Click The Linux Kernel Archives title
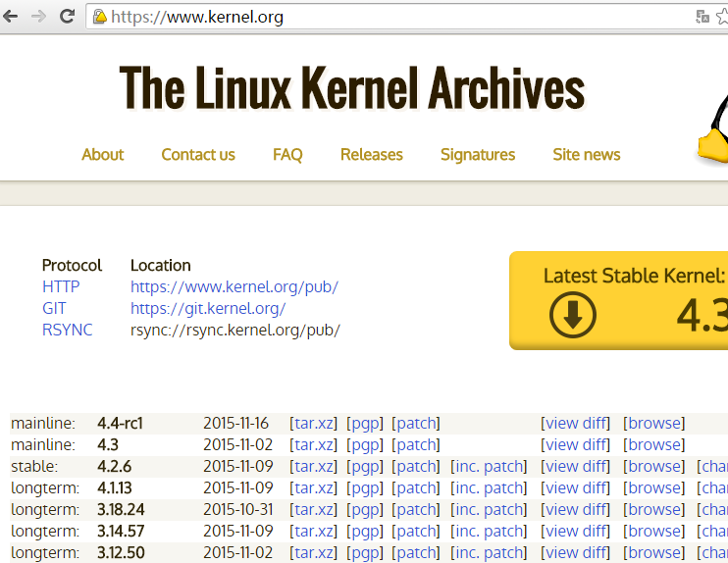728x563 pixels. point(352,87)
